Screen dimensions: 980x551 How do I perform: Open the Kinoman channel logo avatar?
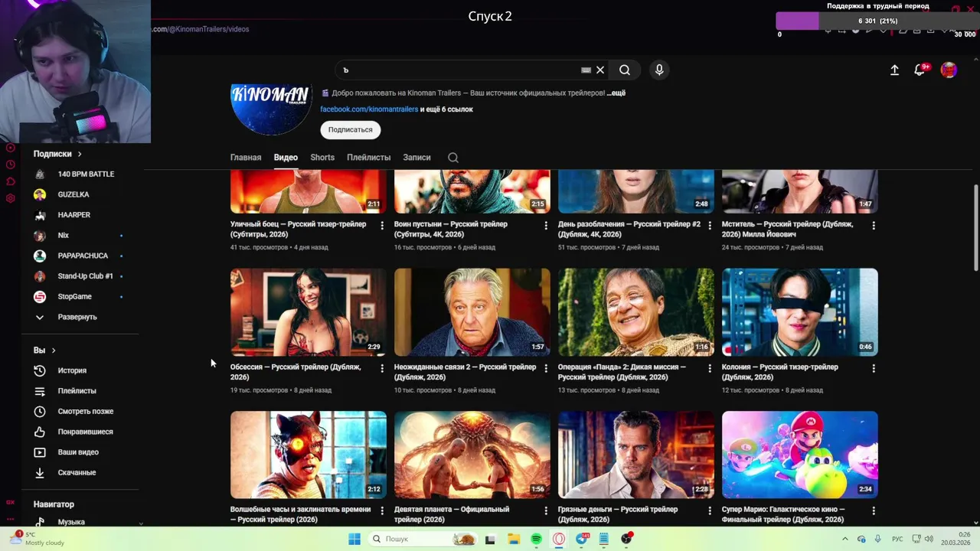271,109
